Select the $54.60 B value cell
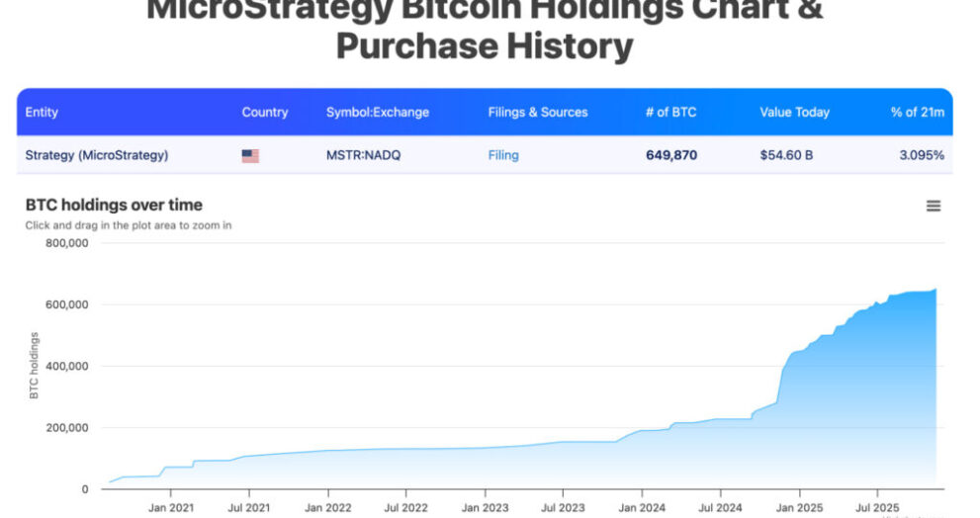This screenshot has width=980, height=518. pyautogui.click(x=786, y=155)
